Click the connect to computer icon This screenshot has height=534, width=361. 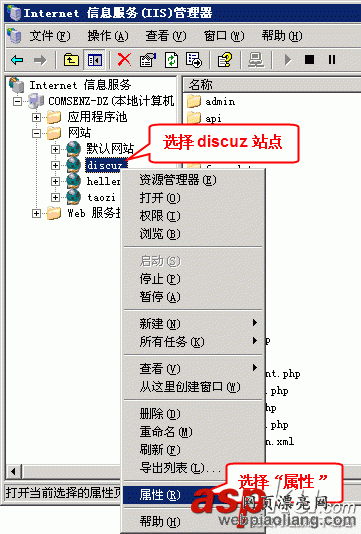(x=256, y=60)
